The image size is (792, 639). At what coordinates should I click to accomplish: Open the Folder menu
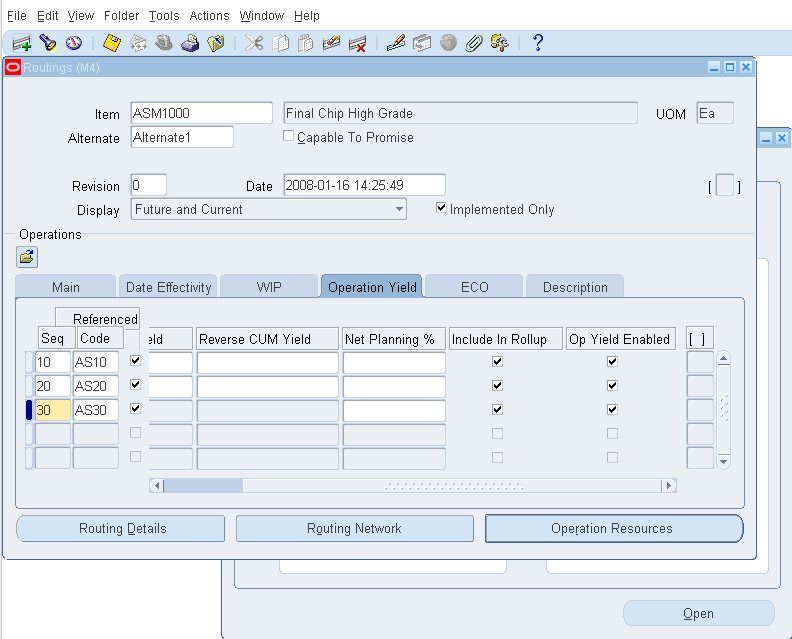pyautogui.click(x=121, y=16)
